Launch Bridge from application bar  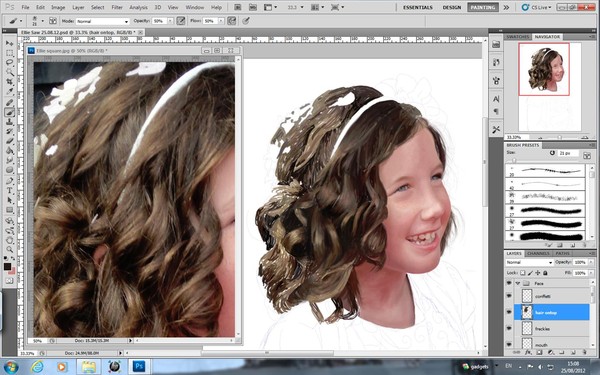237,7
